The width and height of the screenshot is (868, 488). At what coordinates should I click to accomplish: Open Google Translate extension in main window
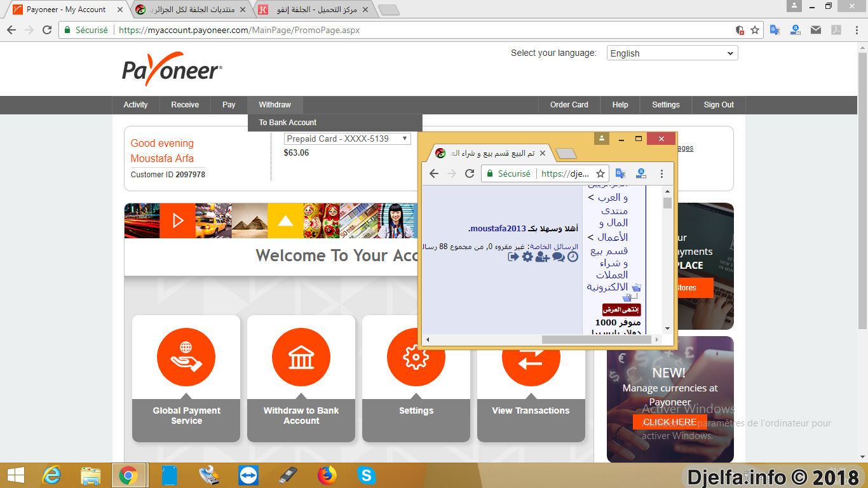tap(775, 30)
